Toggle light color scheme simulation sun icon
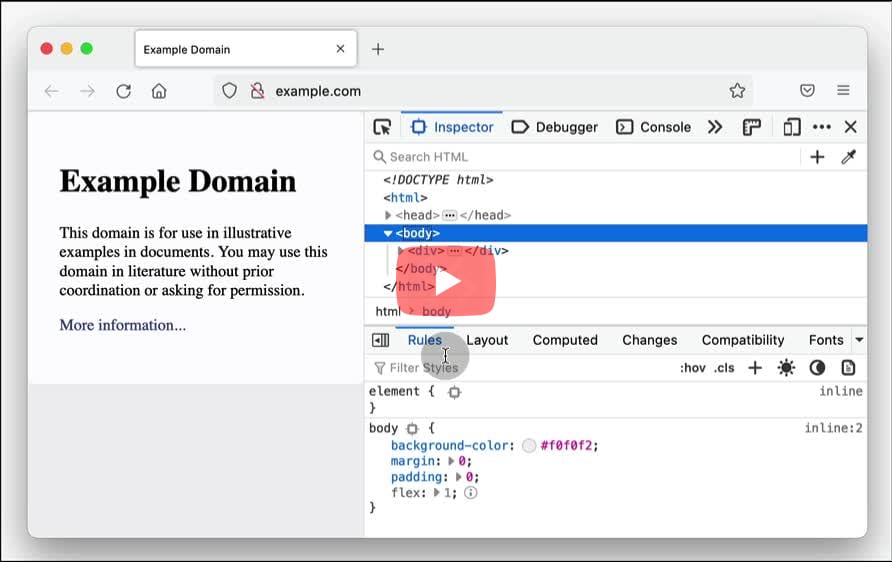 tap(786, 368)
